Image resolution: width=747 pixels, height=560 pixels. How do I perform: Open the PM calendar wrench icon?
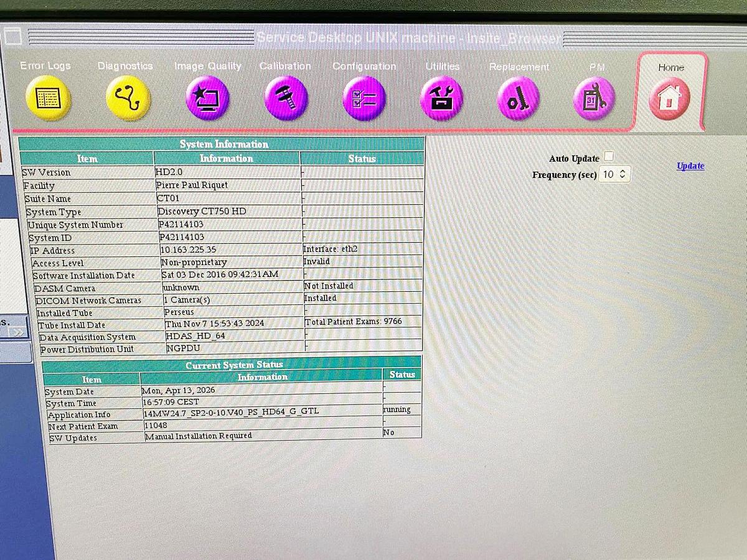point(594,99)
